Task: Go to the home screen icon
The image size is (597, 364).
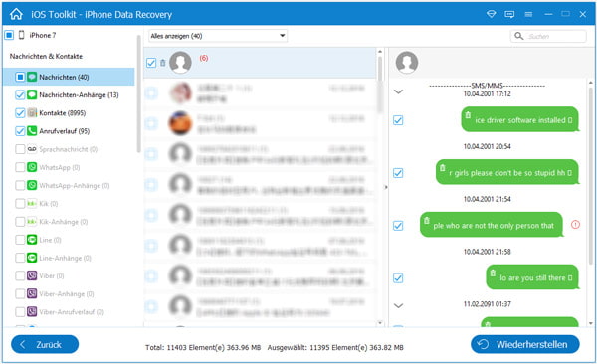Action: [x=16, y=15]
